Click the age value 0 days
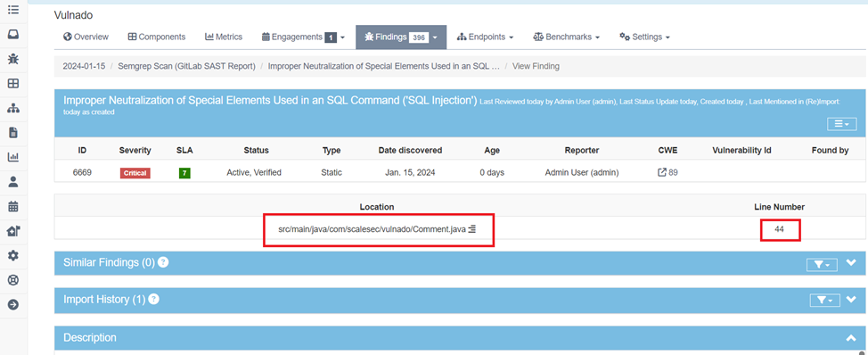This screenshot has width=868, height=355. (x=492, y=172)
